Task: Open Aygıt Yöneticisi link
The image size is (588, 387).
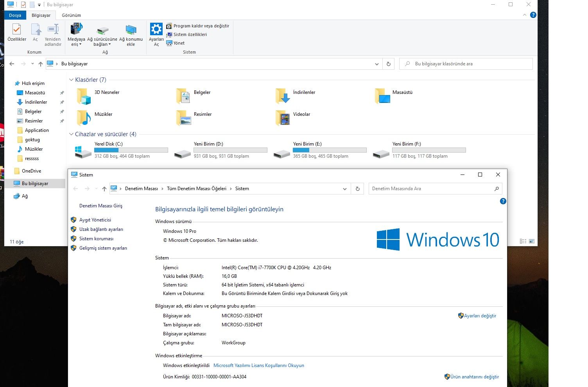Action: [x=95, y=220]
